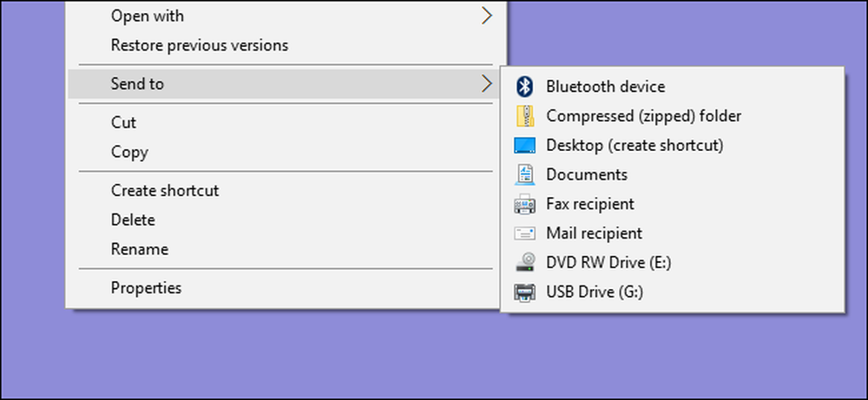Viewport: 868px width, 400px height.
Task: Open the Send to menu entry
Action: (284, 84)
